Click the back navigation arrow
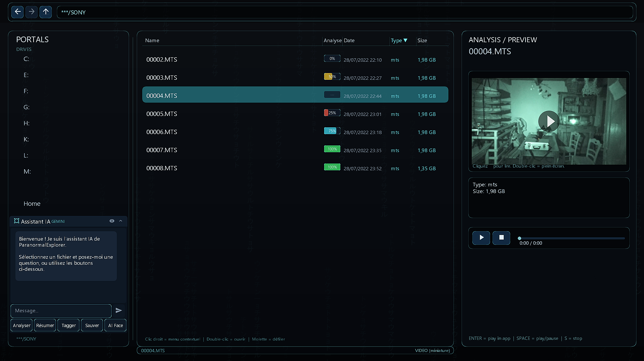The height and width of the screenshot is (361, 644). tap(17, 12)
